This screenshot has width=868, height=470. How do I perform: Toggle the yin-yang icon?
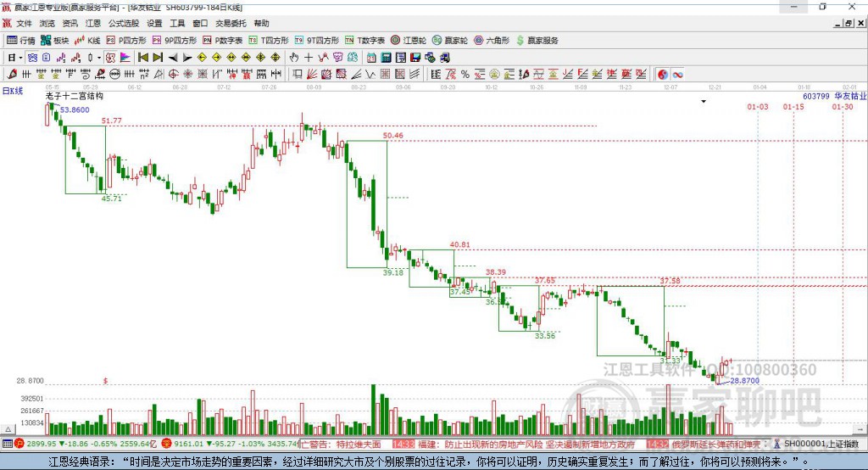point(663,75)
